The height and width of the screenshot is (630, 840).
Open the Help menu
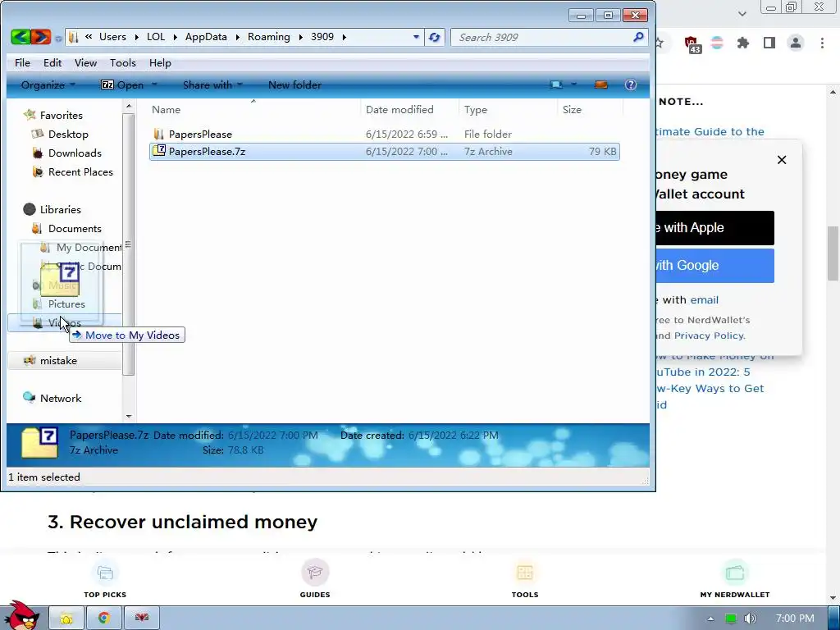point(160,62)
